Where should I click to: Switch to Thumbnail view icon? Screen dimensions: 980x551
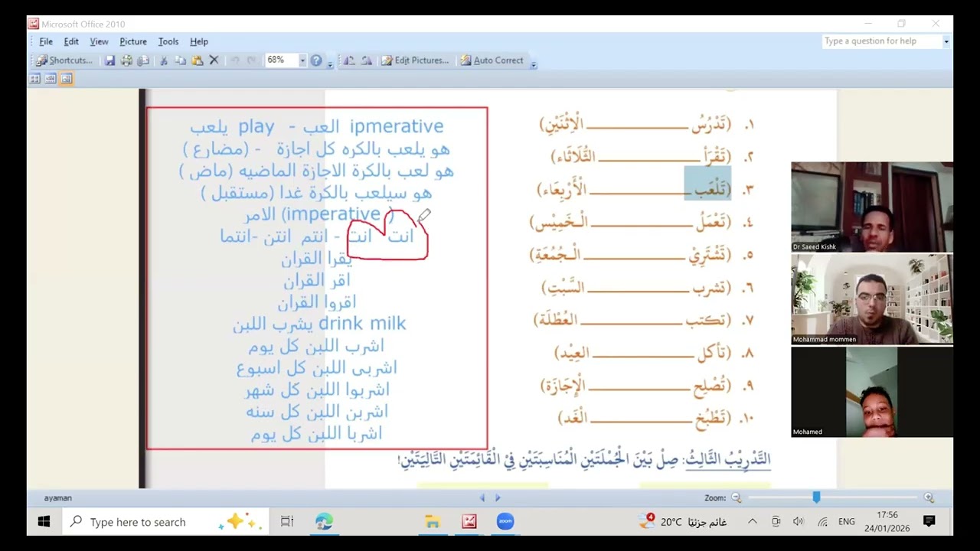point(35,78)
